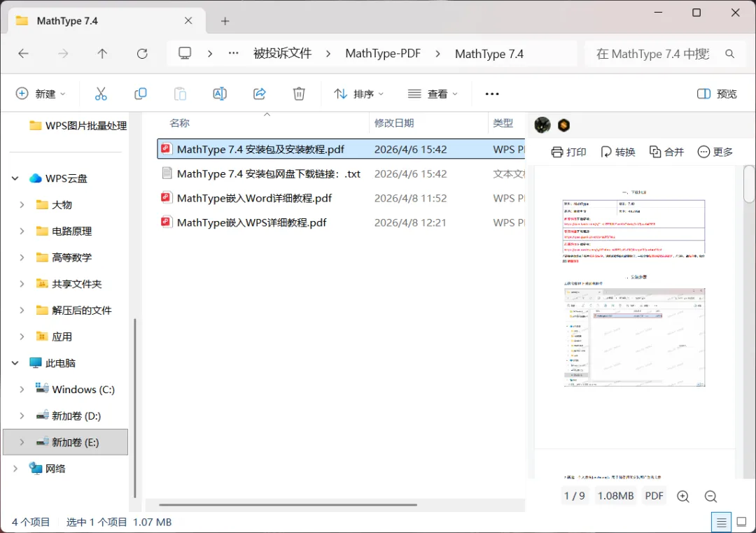Switch to large thumbnails view icon

pyautogui.click(x=741, y=522)
